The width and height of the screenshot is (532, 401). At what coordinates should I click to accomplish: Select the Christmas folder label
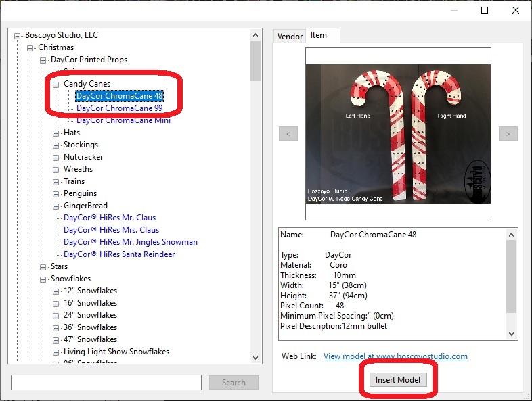pos(56,47)
